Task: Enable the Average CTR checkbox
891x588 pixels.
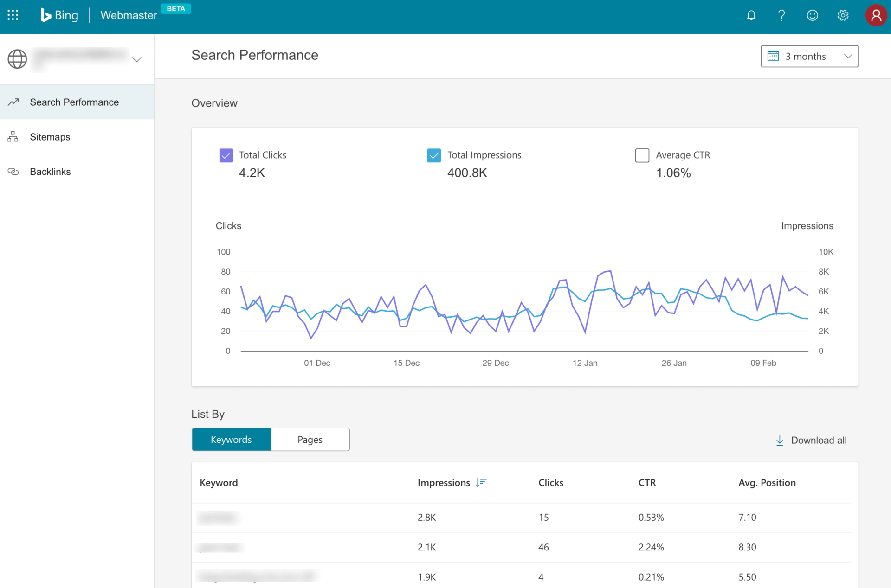Action: click(x=642, y=155)
